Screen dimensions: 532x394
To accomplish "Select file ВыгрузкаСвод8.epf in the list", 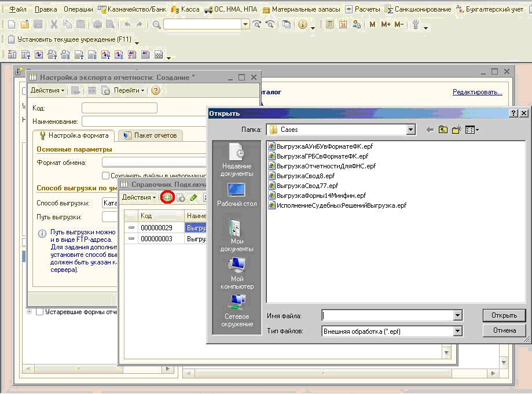I will (305, 175).
